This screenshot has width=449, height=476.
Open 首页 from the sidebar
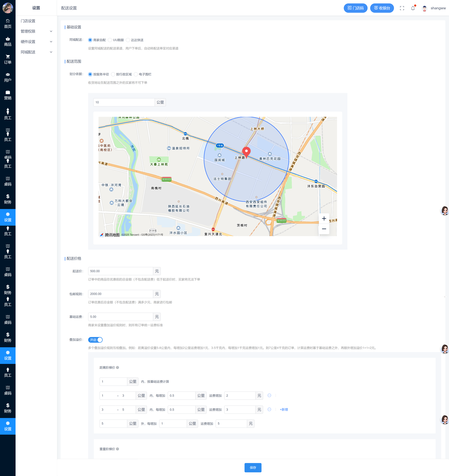(8, 24)
